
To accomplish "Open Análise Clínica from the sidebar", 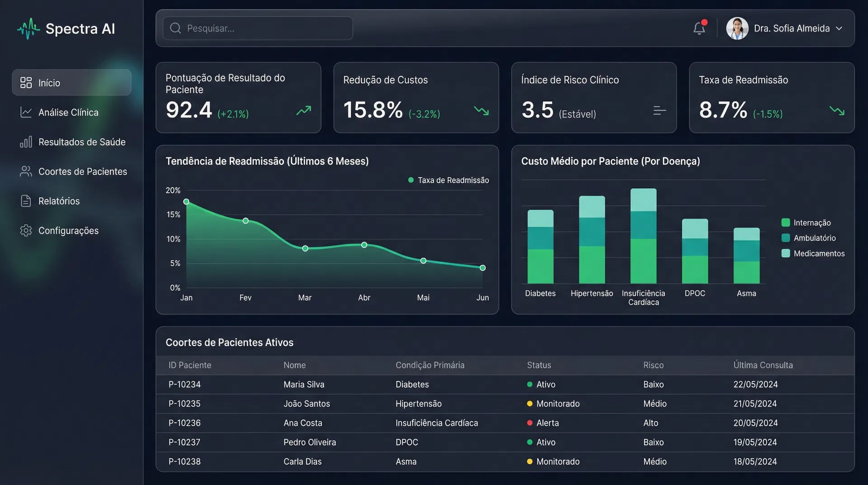I will [26, 112].
